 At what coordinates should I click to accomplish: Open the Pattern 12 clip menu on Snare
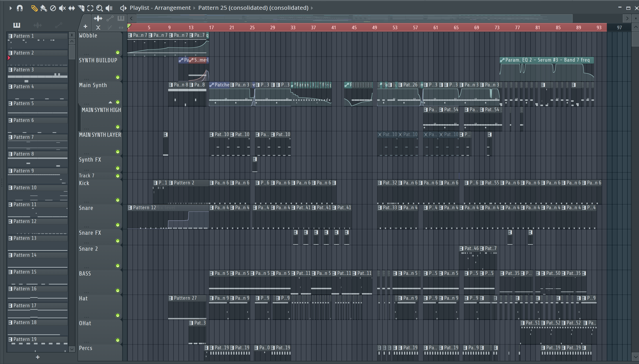tap(130, 207)
